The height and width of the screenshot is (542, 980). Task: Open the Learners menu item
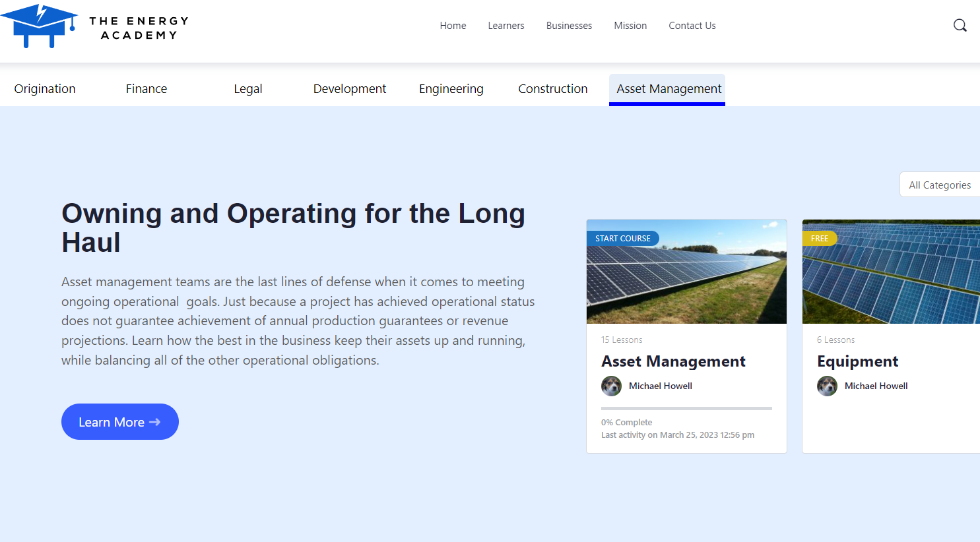[x=506, y=26]
